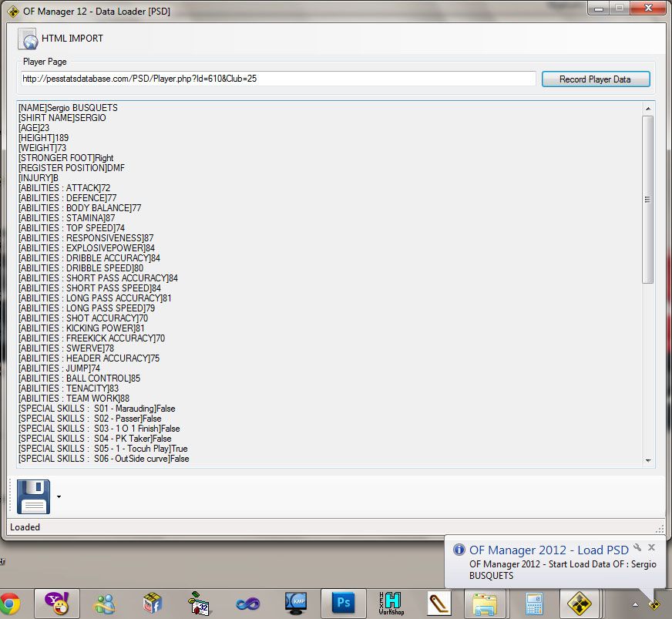Open Windows Explorer folder in taskbar

pyautogui.click(x=485, y=602)
